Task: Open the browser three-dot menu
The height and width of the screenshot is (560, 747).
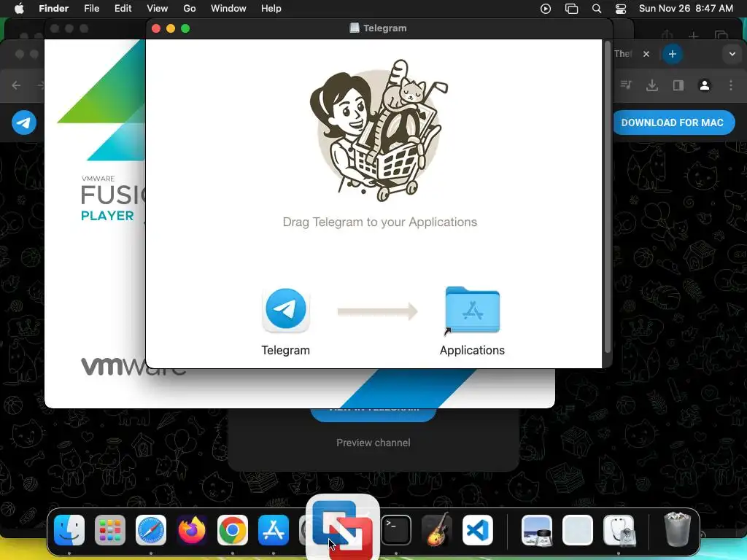Action: click(x=731, y=85)
